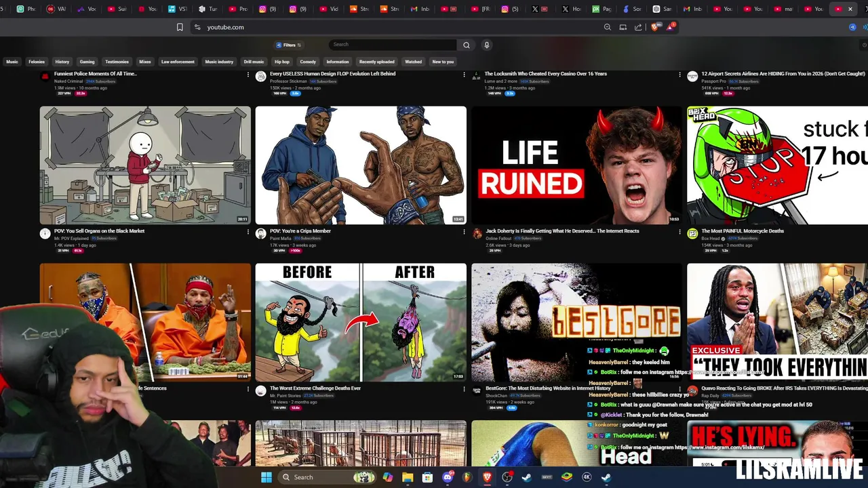Click the Windows taskbar Search box
This screenshot has width=868, height=488.
click(328, 477)
